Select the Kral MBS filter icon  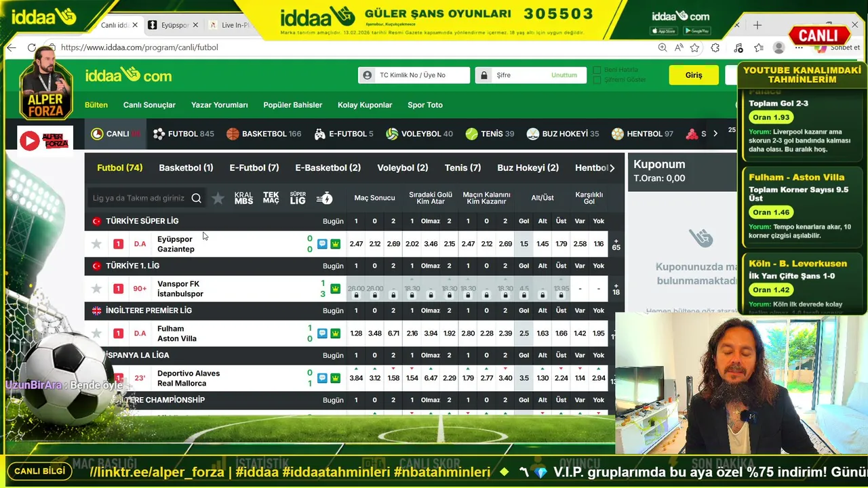click(243, 198)
